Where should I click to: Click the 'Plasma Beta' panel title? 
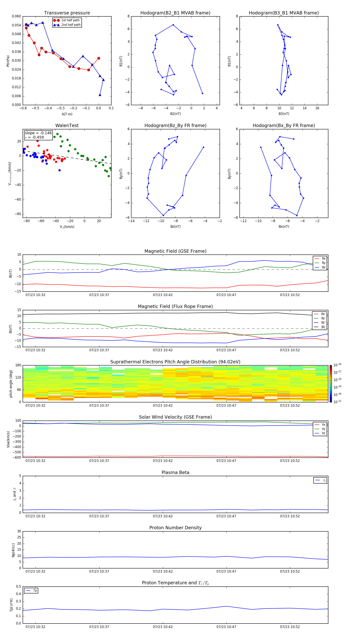(x=175, y=473)
